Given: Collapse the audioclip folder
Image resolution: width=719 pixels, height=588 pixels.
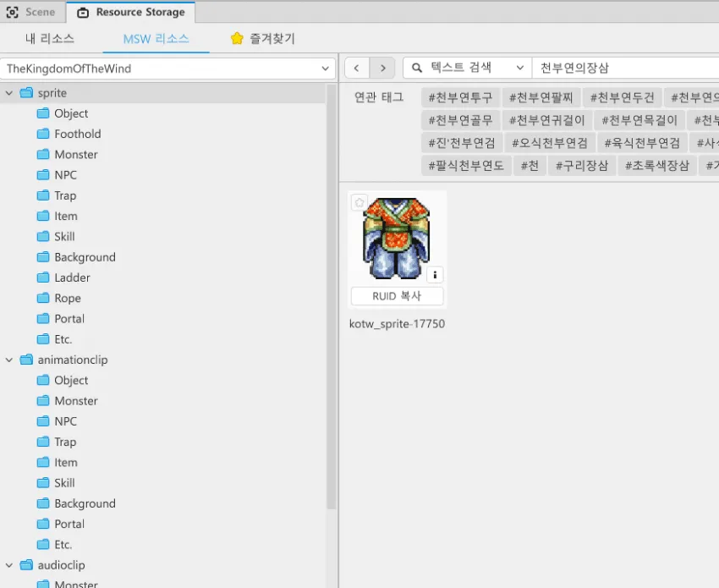Looking at the screenshot, I should point(9,565).
